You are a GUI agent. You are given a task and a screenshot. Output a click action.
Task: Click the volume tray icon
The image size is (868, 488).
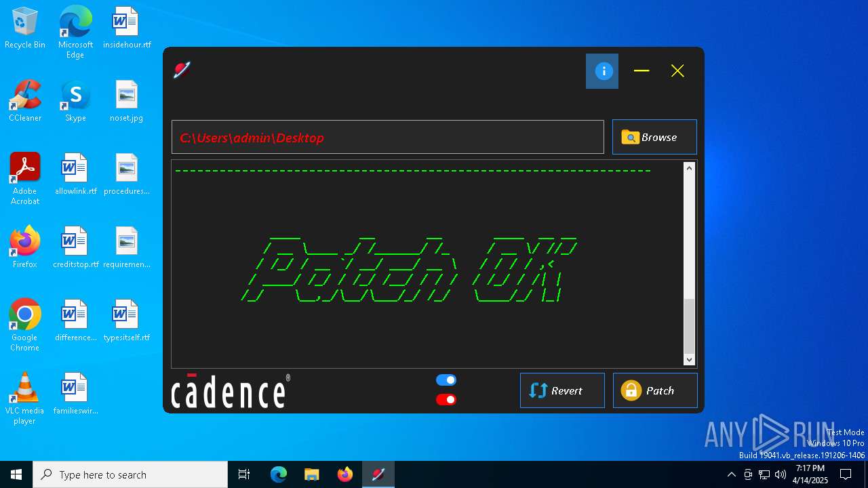coord(781,474)
